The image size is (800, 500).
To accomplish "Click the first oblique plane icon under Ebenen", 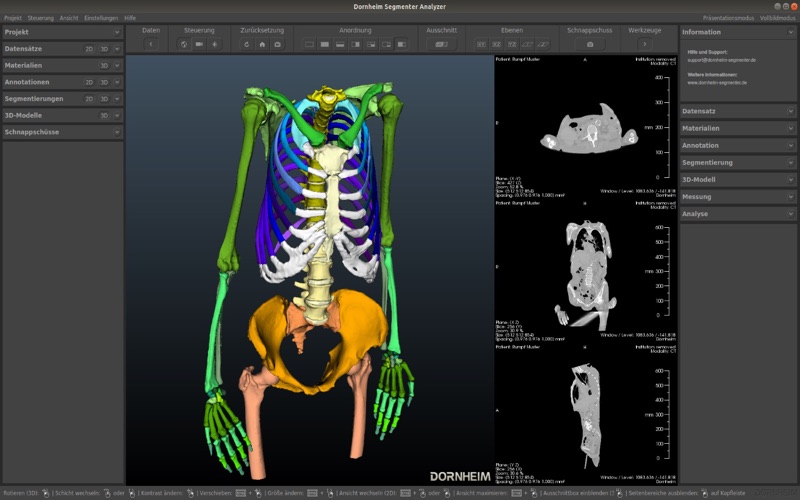I will [527, 44].
